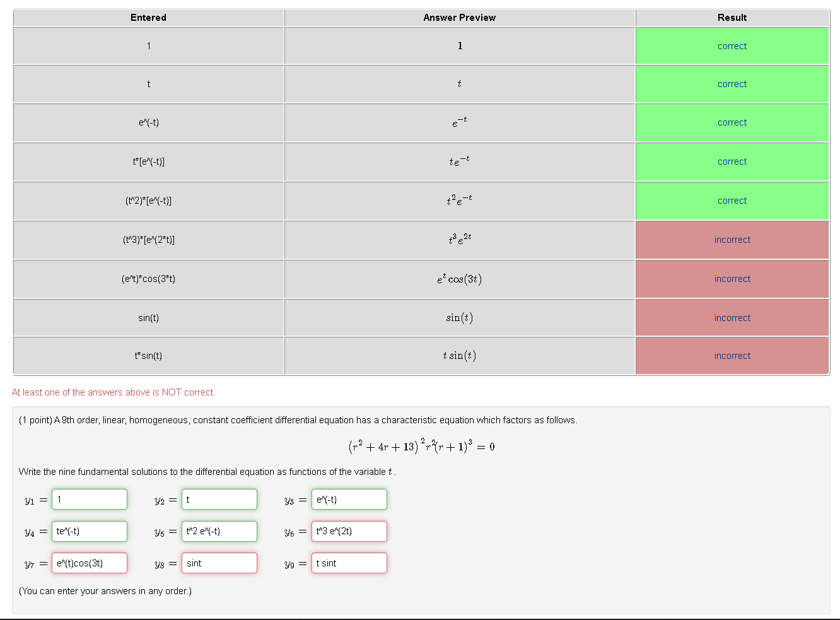Select the entered value "(t^3)*[e^(2*t)]" cell
The image size is (840, 620).
(x=148, y=240)
